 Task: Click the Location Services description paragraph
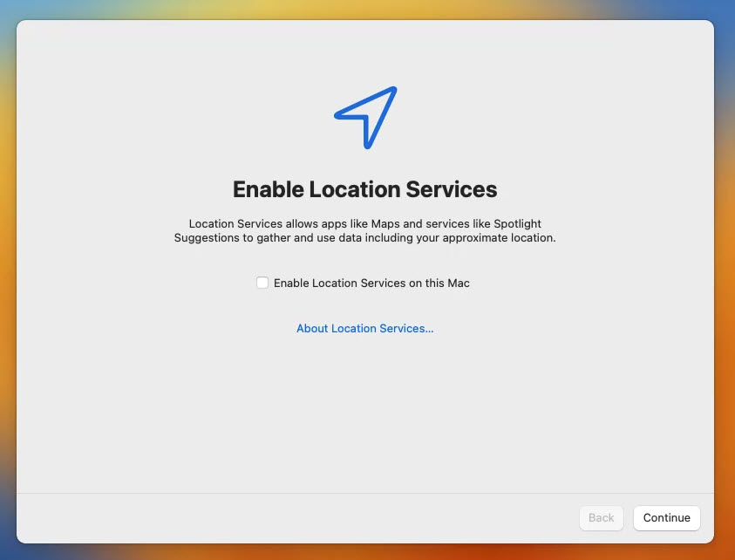(x=364, y=230)
